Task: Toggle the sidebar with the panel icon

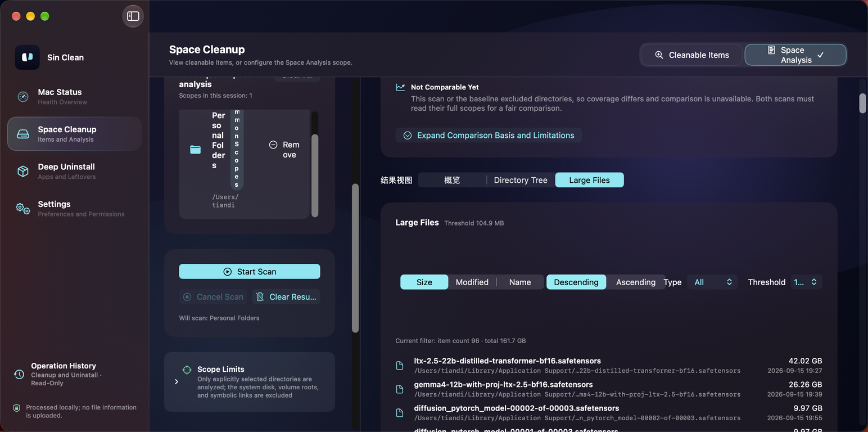Action: pos(133,16)
